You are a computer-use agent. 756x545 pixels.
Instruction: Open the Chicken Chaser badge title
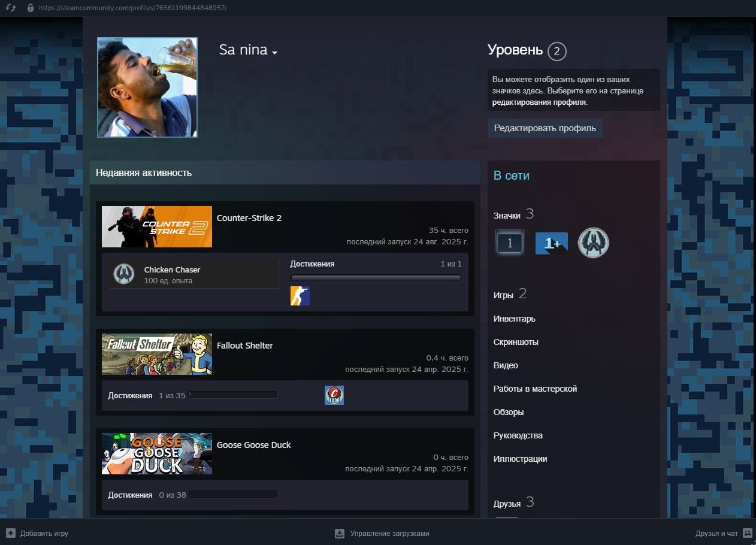click(172, 270)
